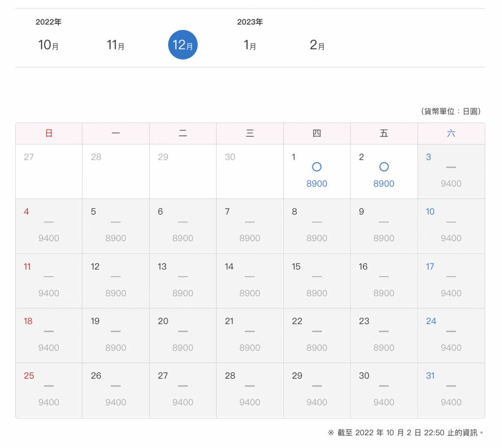The image size is (502, 448).
Task: Select the December 18 date cell
Action: coord(49,335)
